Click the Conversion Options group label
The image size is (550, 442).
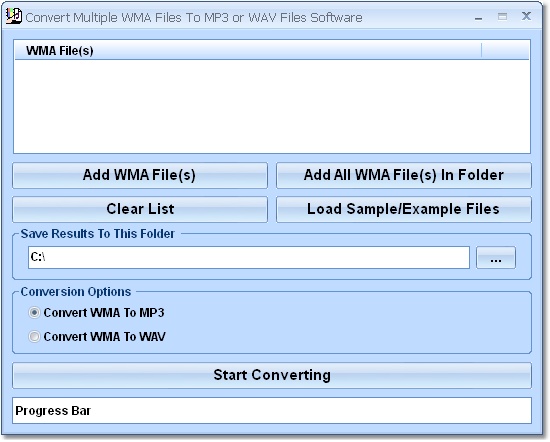click(x=76, y=292)
